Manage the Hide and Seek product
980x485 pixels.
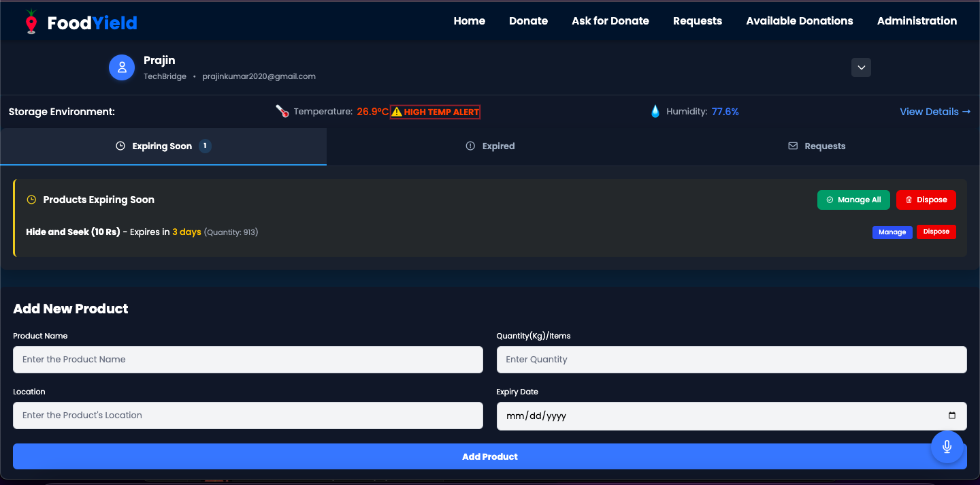point(892,232)
